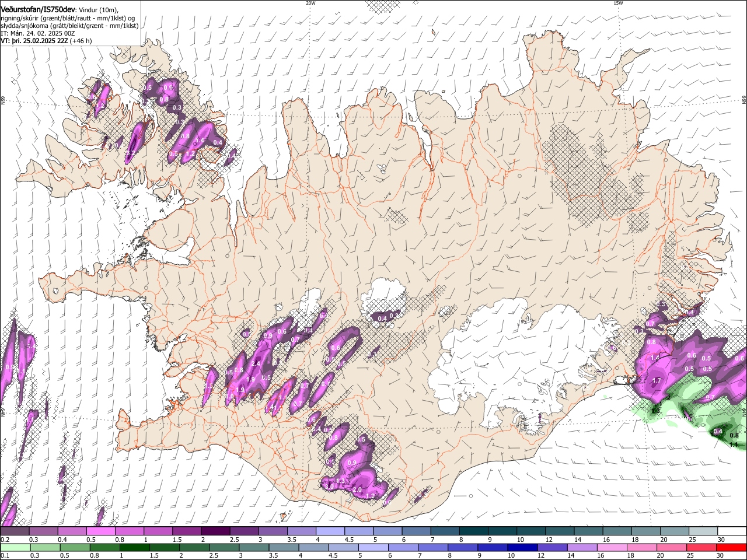747x560 pixels.
Task: Select the palest green 0.1 swatch in lower legend
Action: pyautogui.click(x=15, y=548)
